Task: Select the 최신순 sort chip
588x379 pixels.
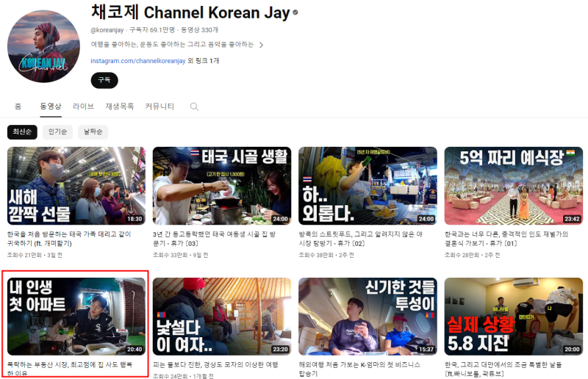Action: pyautogui.click(x=22, y=132)
